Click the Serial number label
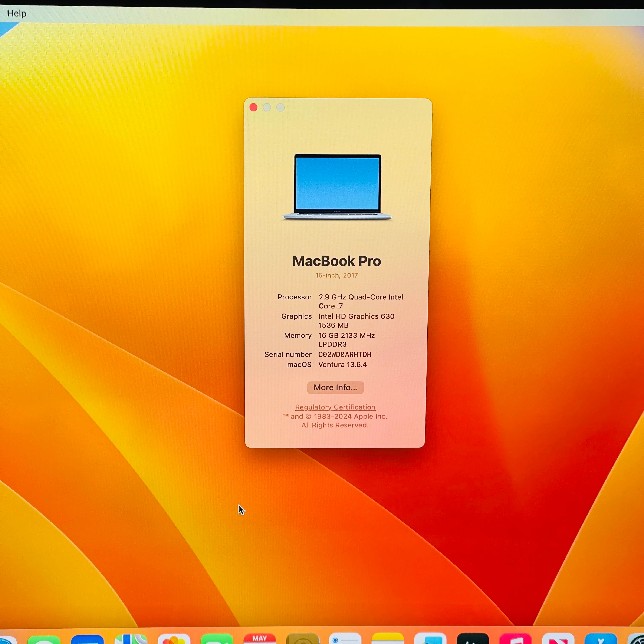Image resolution: width=644 pixels, height=644 pixels. coord(288,354)
